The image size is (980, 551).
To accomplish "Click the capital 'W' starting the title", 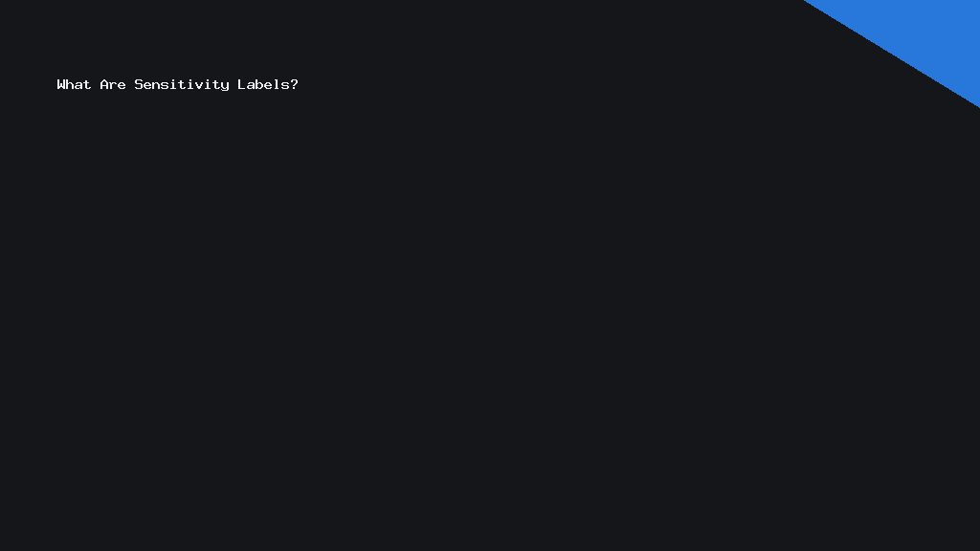I will pos(60,84).
